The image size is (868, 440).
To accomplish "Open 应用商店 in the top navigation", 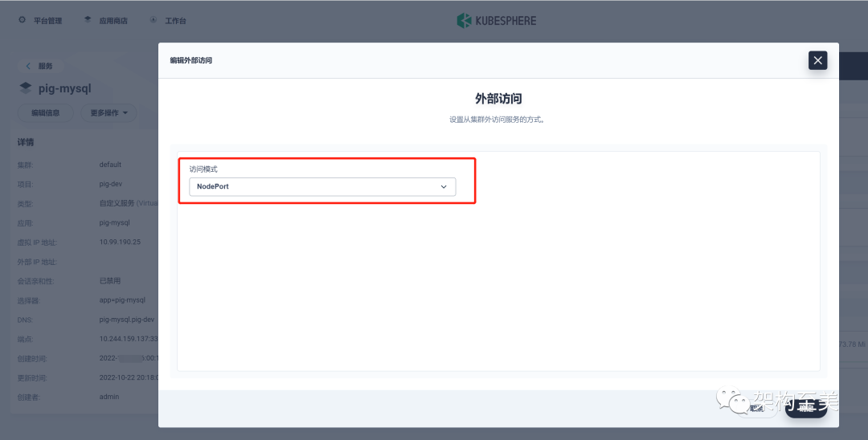I will click(113, 21).
